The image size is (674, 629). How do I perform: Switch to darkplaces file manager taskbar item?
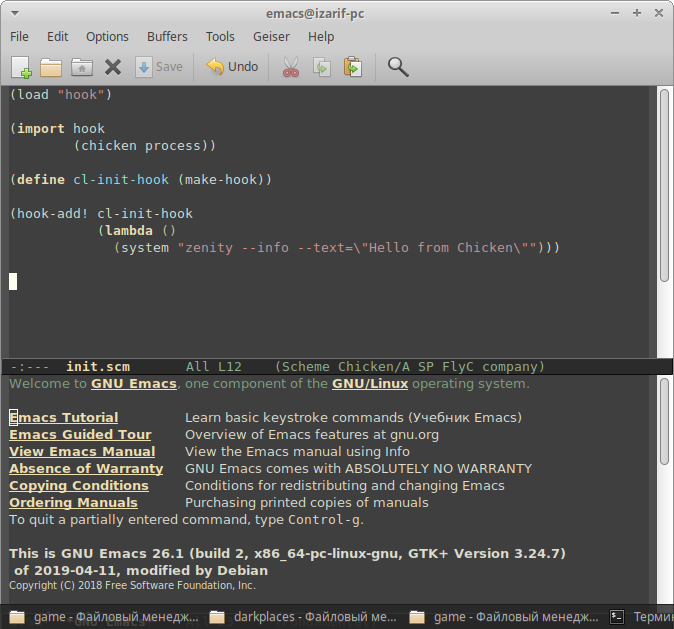click(x=303, y=617)
